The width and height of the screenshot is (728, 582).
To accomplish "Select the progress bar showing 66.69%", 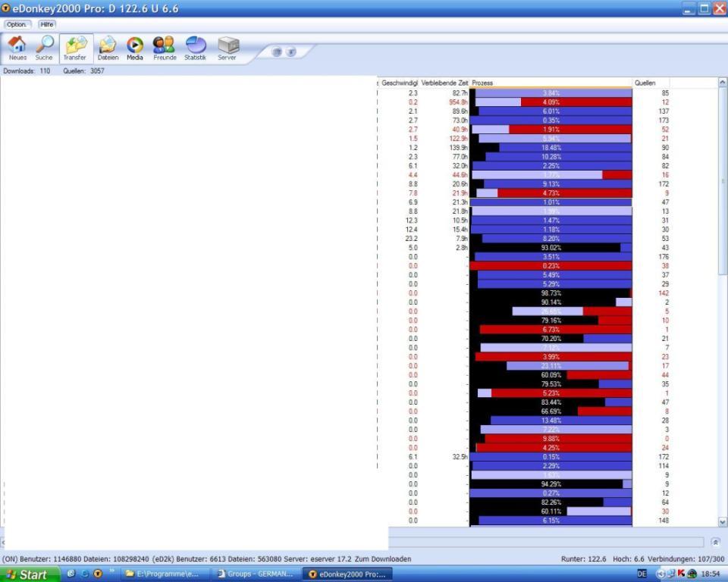I will 551,411.
